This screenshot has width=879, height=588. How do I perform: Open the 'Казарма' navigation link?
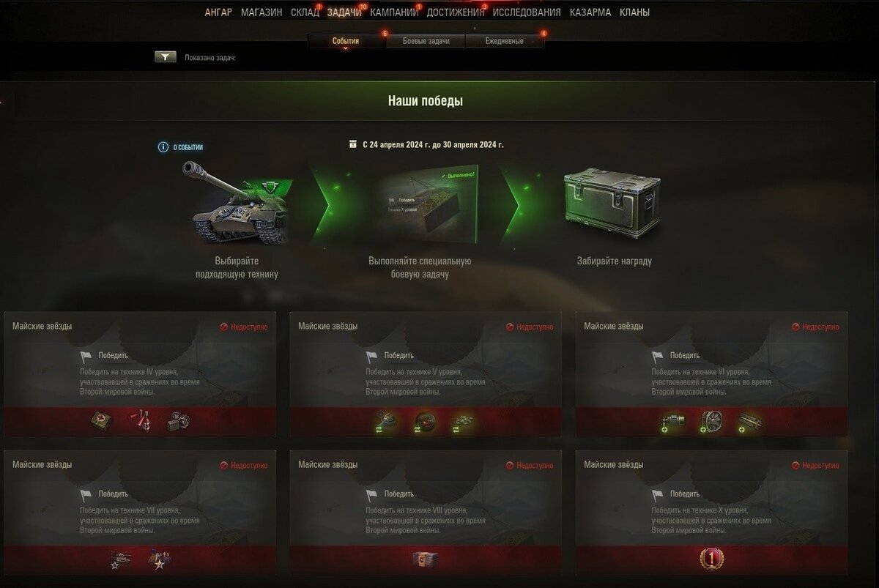590,12
